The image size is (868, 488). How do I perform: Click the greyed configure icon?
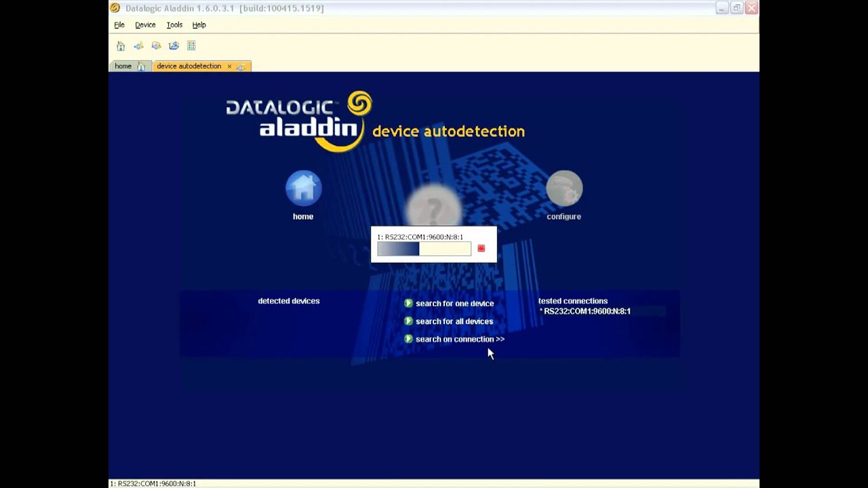tap(564, 188)
